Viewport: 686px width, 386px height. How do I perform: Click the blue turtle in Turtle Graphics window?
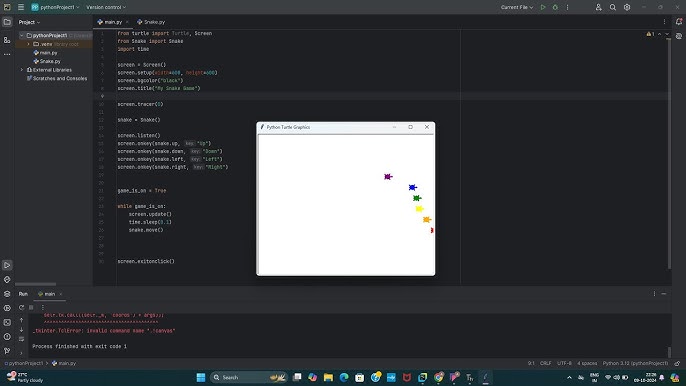(413, 187)
